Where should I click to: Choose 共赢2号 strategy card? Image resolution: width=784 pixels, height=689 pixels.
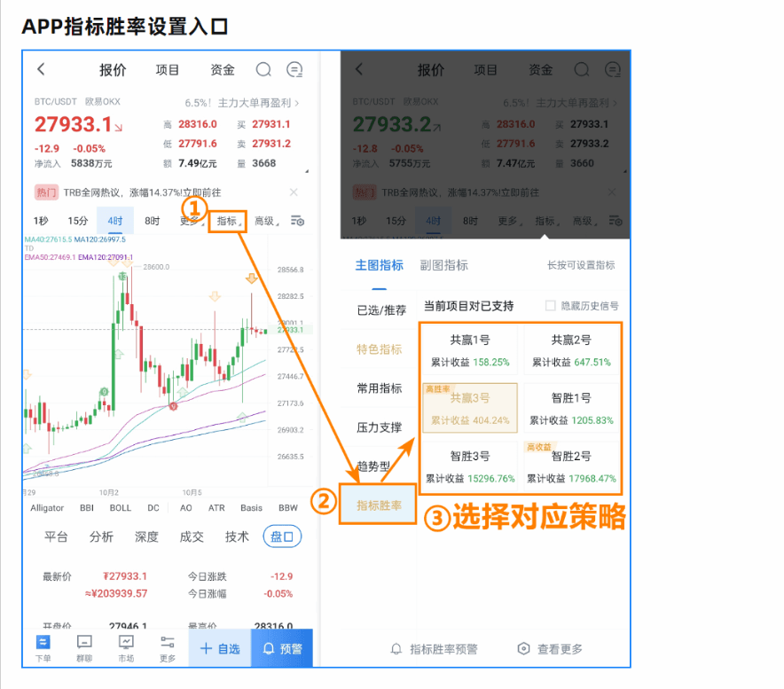click(571, 350)
